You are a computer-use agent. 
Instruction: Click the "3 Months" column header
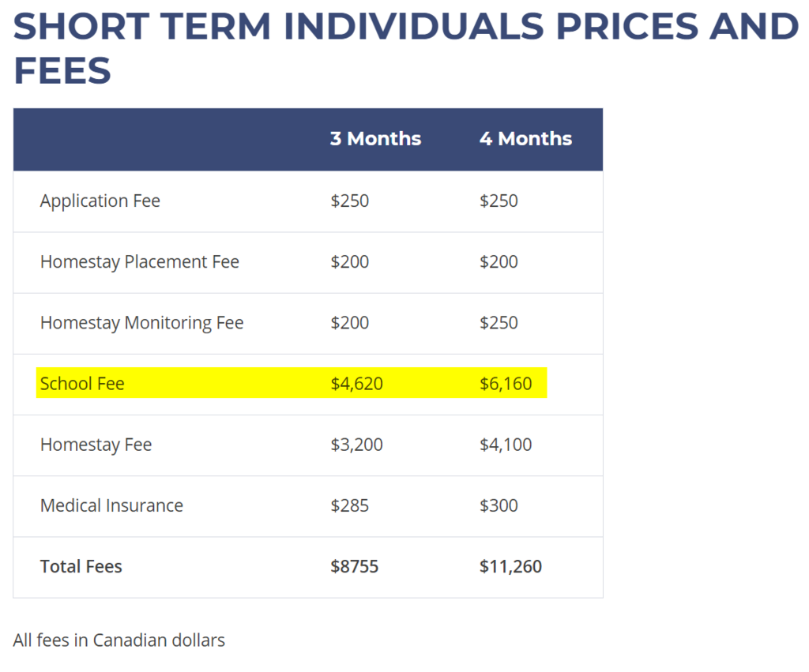click(375, 139)
